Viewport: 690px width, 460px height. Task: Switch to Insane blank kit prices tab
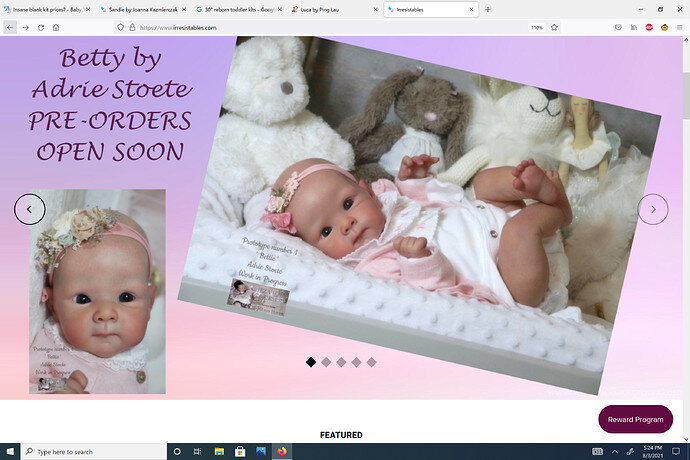[48, 9]
